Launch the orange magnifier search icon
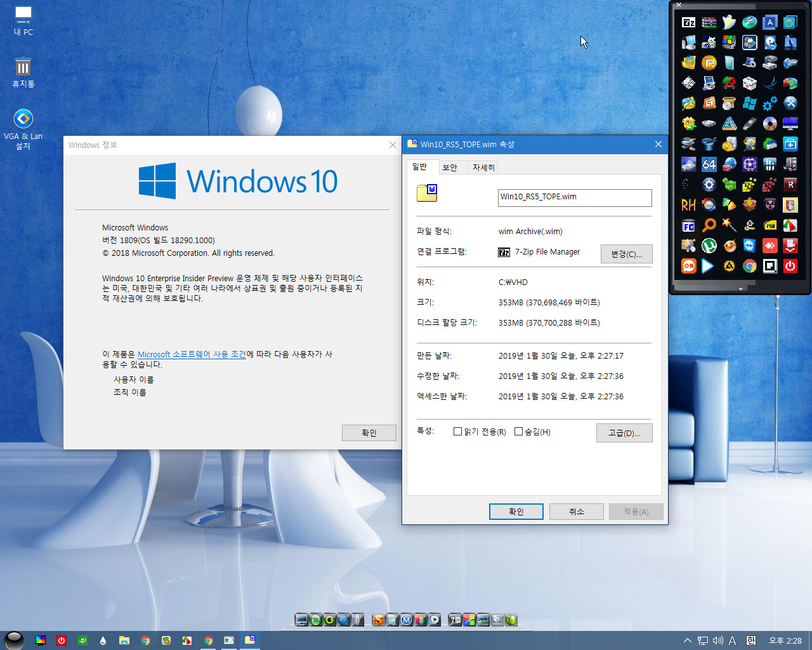This screenshot has width=812, height=650. point(709,225)
